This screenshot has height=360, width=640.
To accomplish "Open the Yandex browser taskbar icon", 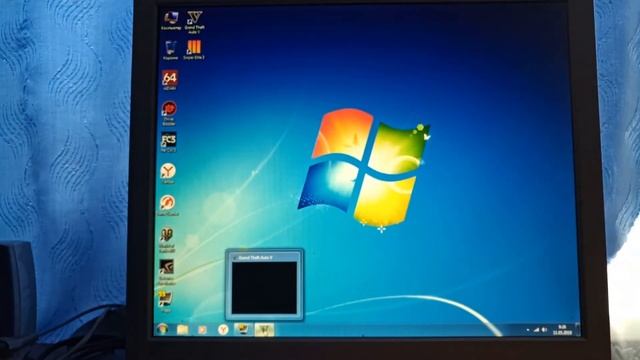I will 223,329.
